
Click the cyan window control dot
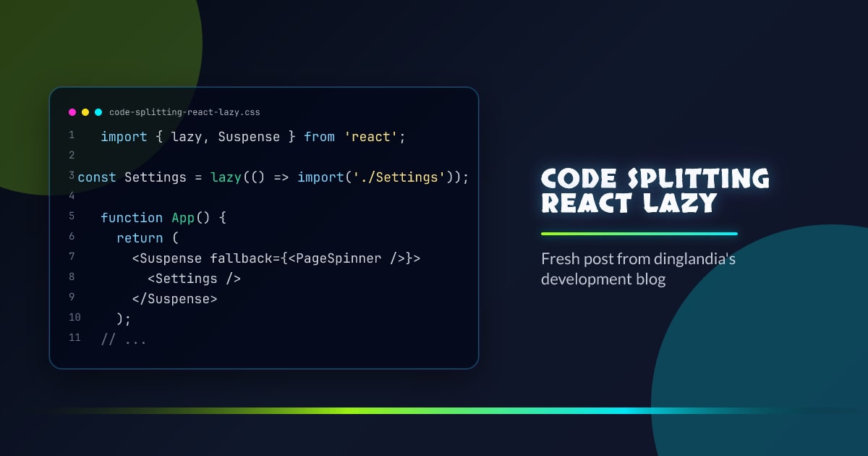(98, 112)
